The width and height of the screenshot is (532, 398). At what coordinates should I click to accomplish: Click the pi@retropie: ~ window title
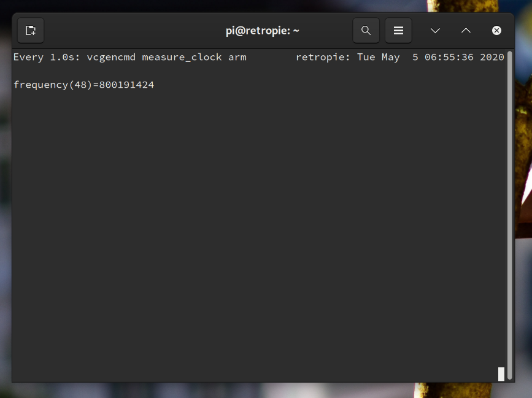coord(263,31)
